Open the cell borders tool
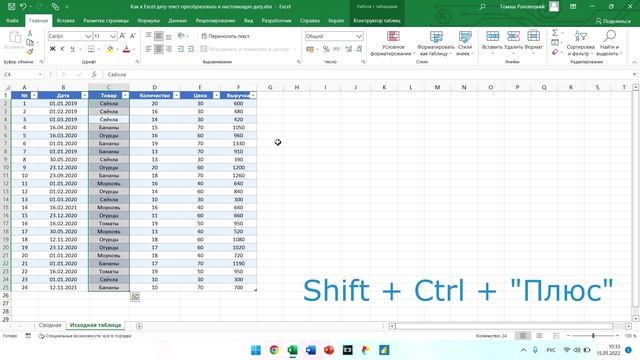Image resolution: width=640 pixels, height=360 pixels. [x=91, y=49]
